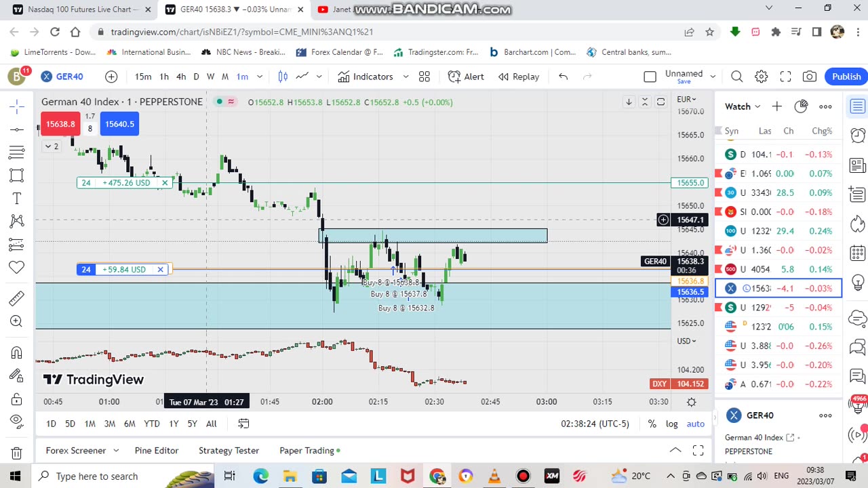Open the indicator templates grid icon
The width and height of the screenshot is (868, 488).
[x=425, y=77]
